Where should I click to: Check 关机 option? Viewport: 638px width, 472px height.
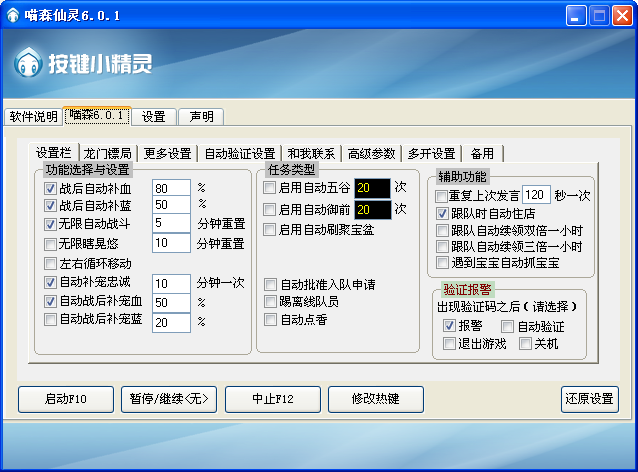click(525, 343)
